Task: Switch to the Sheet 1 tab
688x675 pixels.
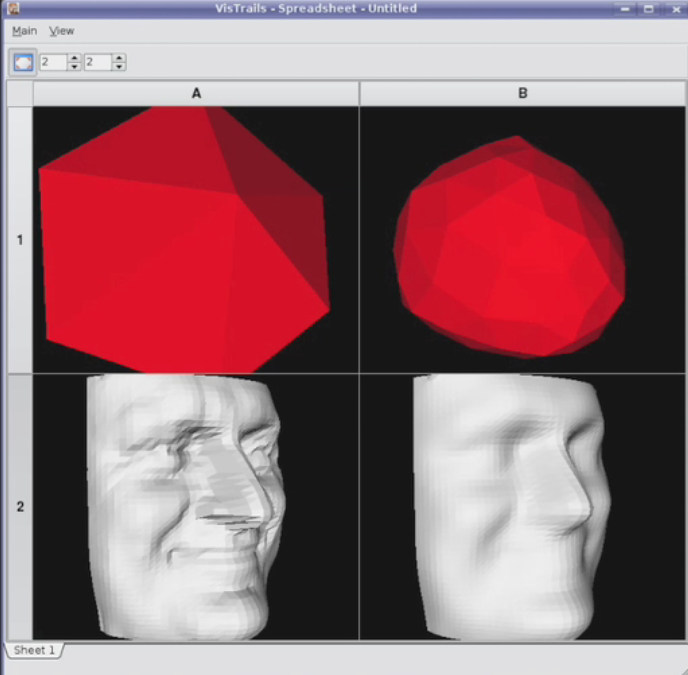Action: pos(34,650)
